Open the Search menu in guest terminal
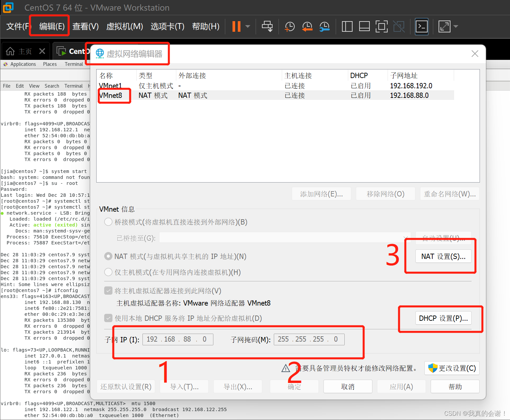510x420 pixels. pyautogui.click(x=52, y=86)
